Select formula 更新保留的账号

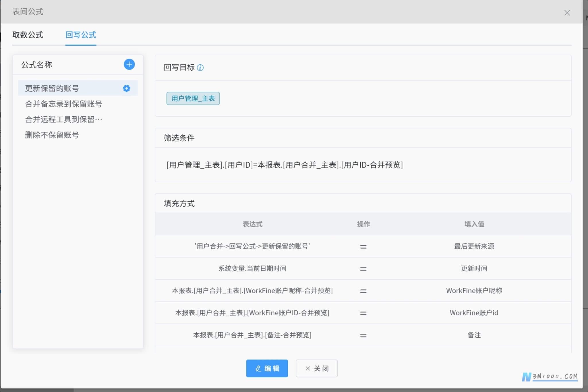coord(78,88)
